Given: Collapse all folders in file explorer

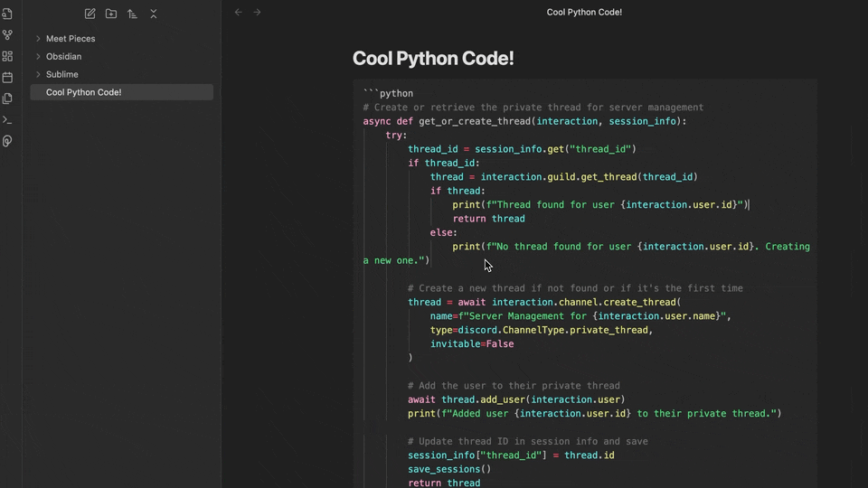Looking at the screenshot, I should [x=154, y=14].
